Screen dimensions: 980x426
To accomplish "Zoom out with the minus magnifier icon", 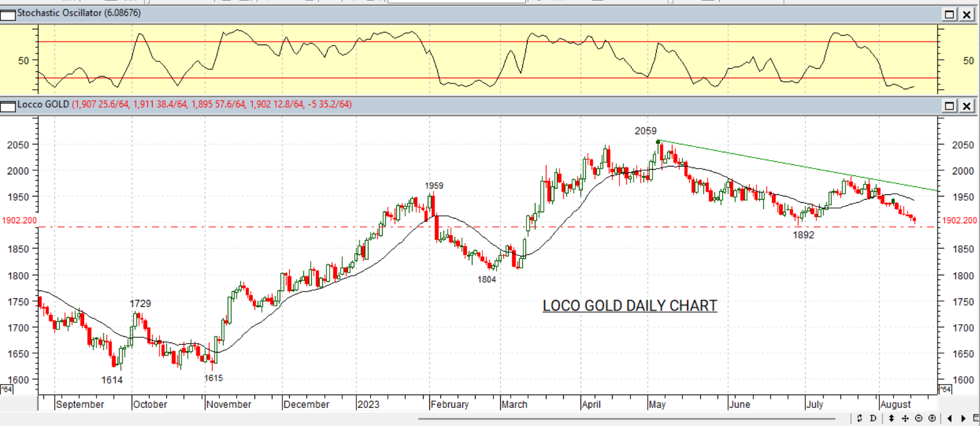I will pyautogui.click(x=919, y=418).
